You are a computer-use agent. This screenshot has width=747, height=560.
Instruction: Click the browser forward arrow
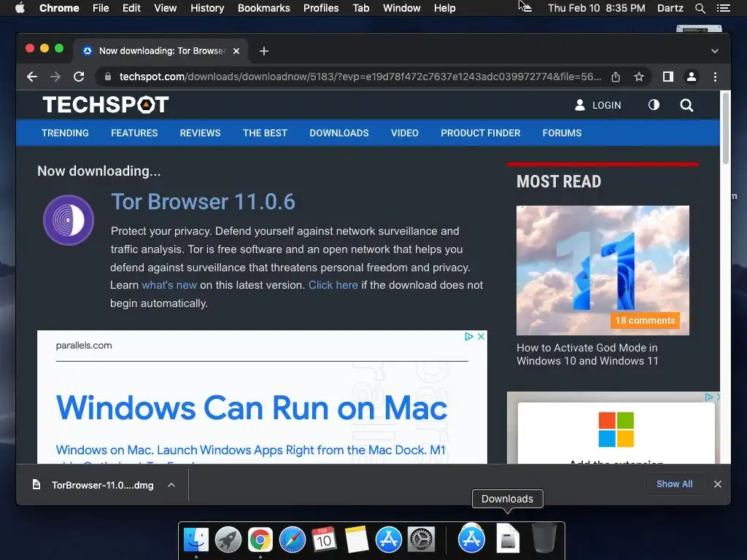pyautogui.click(x=55, y=77)
